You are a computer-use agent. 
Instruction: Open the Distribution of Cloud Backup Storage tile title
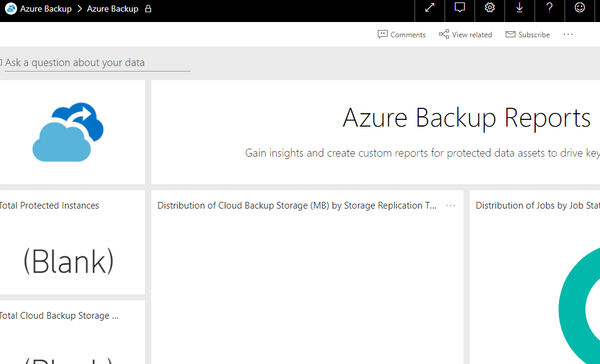(297, 206)
